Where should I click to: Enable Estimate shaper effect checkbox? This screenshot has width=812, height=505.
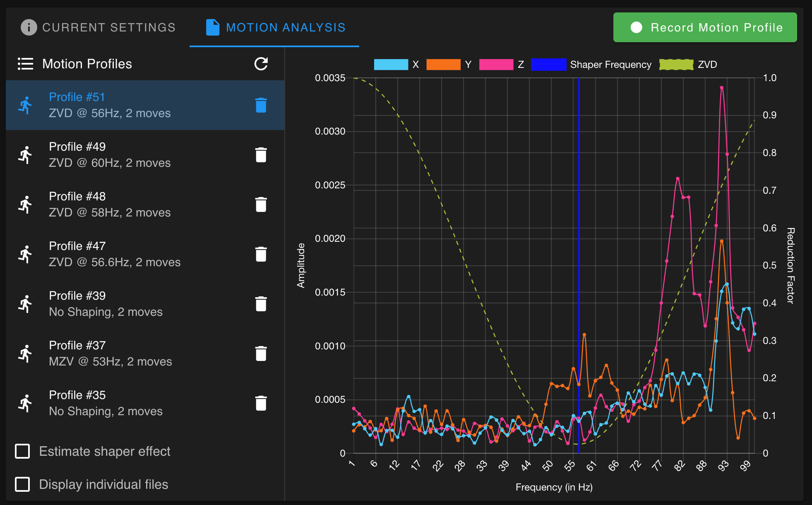coord(22,451)
